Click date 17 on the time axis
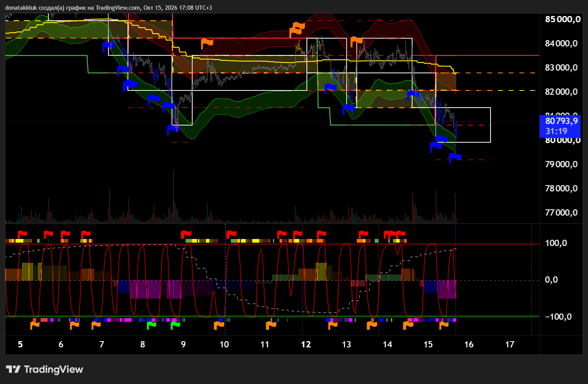The width and height of the screenshot is (588, 384). click(510, 345)
